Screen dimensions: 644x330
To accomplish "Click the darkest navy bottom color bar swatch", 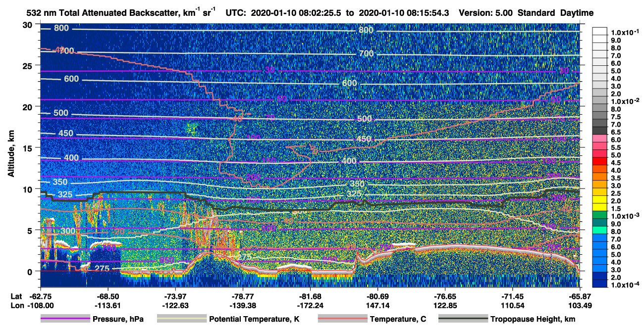I will [599, 283].
